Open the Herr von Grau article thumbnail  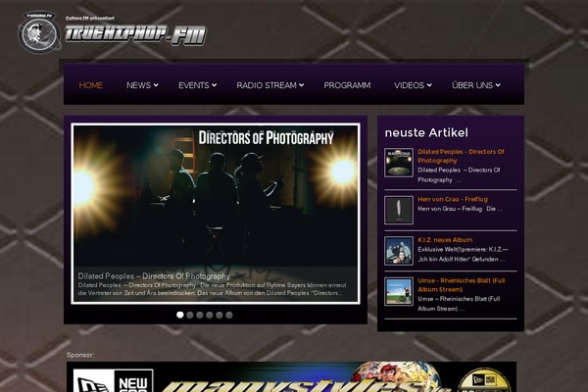399,210
